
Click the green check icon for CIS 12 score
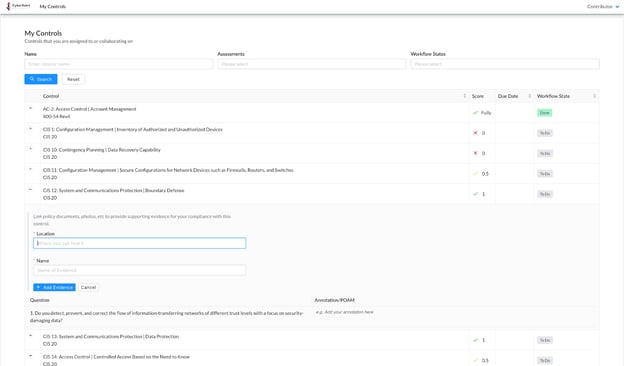click(475, 194)
